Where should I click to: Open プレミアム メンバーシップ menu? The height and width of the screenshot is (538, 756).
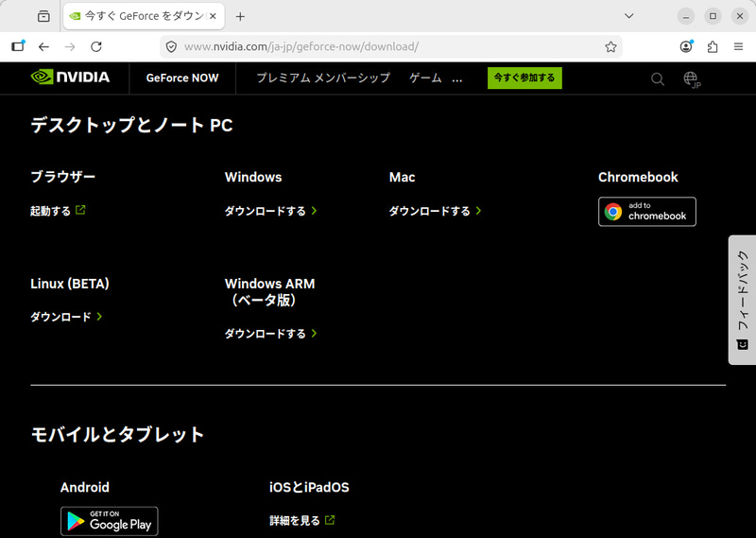pyautogui.click(x=323, y=78)
